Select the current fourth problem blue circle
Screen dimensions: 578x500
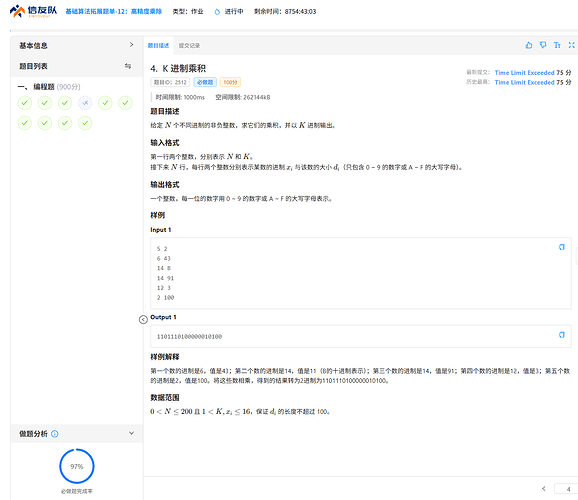tap(85, 103)
